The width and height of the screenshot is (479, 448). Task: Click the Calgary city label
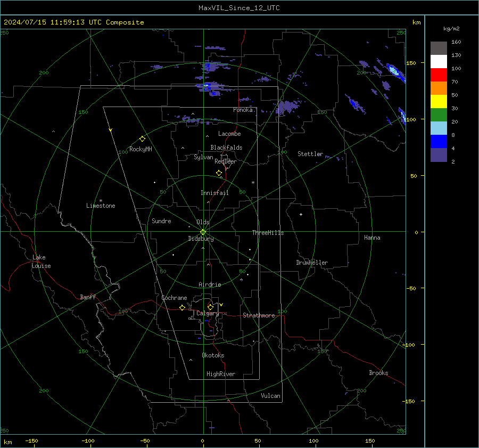coord(208,313)
